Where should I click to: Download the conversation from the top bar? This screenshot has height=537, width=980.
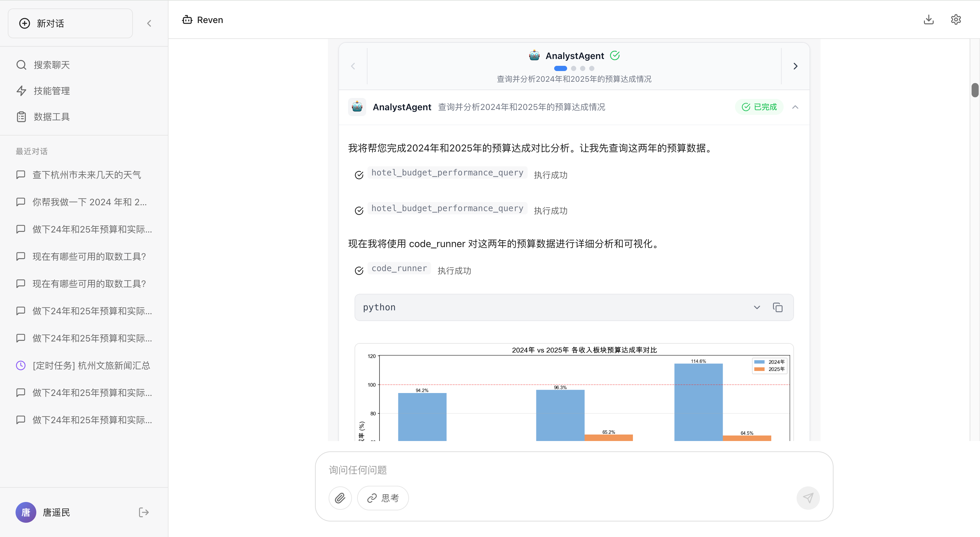(929, 19)
